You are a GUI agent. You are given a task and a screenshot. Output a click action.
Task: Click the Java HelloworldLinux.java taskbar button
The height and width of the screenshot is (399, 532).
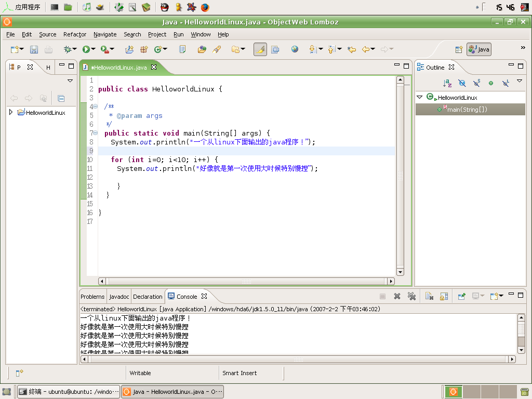[172, 392]
